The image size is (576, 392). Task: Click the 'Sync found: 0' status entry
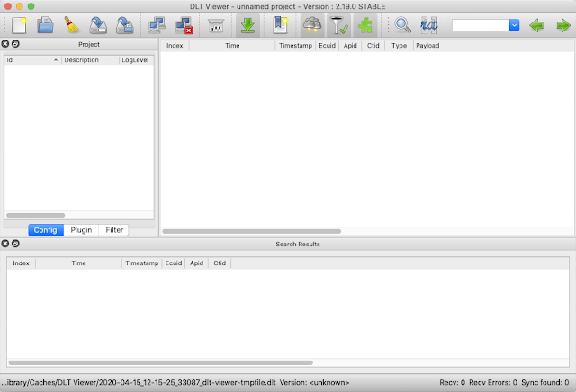point(545,382)
